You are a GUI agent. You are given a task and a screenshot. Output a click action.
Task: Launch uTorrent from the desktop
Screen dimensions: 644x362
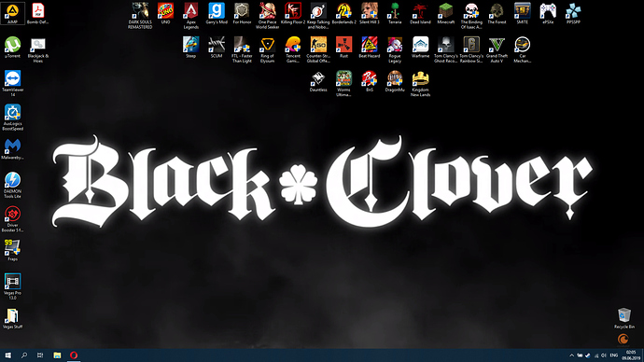pos(13,47)
